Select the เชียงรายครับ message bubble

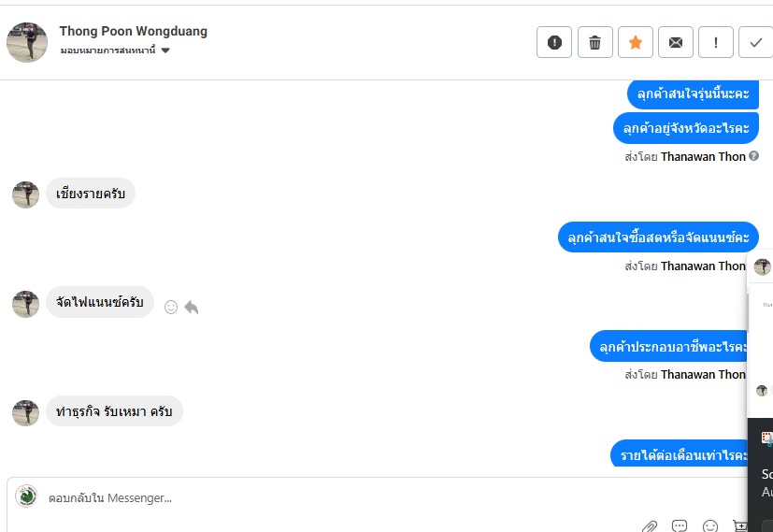pyautogui.click(x=91, y=194)
